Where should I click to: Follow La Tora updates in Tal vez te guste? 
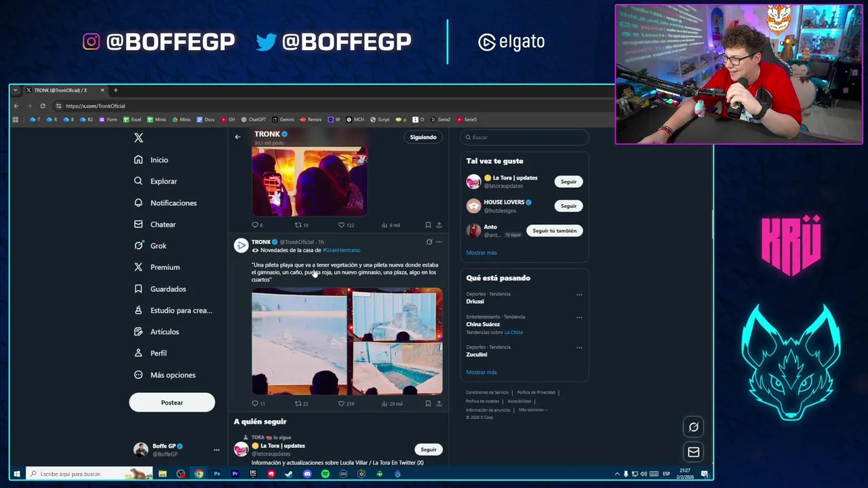click(x=568, y=182)
